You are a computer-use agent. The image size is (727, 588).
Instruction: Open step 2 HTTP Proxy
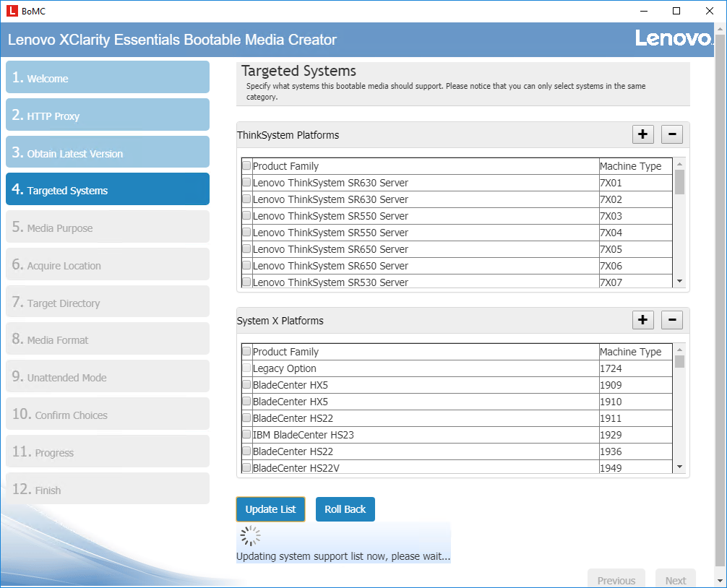click(108, 115)
